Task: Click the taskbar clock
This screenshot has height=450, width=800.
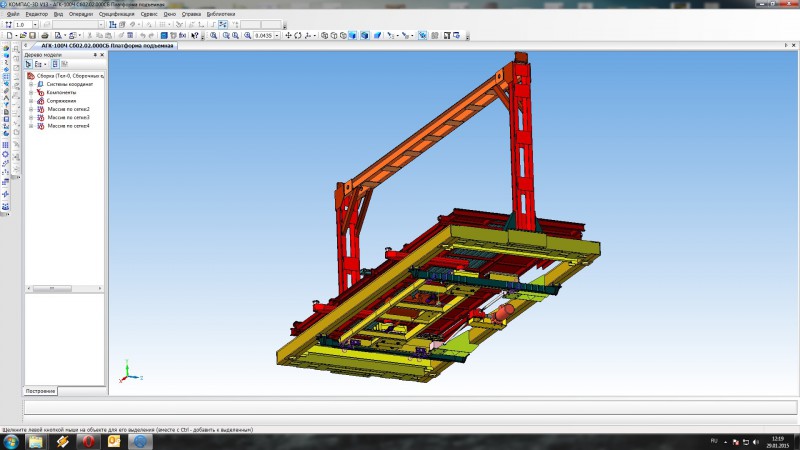Action: pyautogui.click(x=778, y=442)
